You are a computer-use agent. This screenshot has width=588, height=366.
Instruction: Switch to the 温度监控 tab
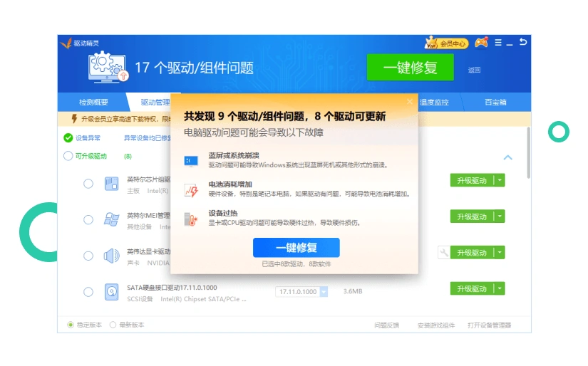[434, 102]
